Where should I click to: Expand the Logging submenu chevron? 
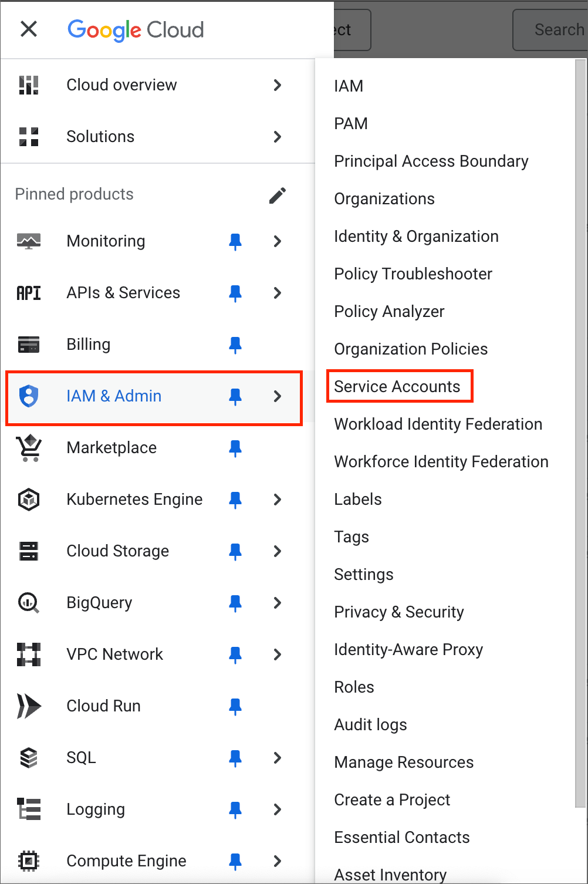(278, 809)
